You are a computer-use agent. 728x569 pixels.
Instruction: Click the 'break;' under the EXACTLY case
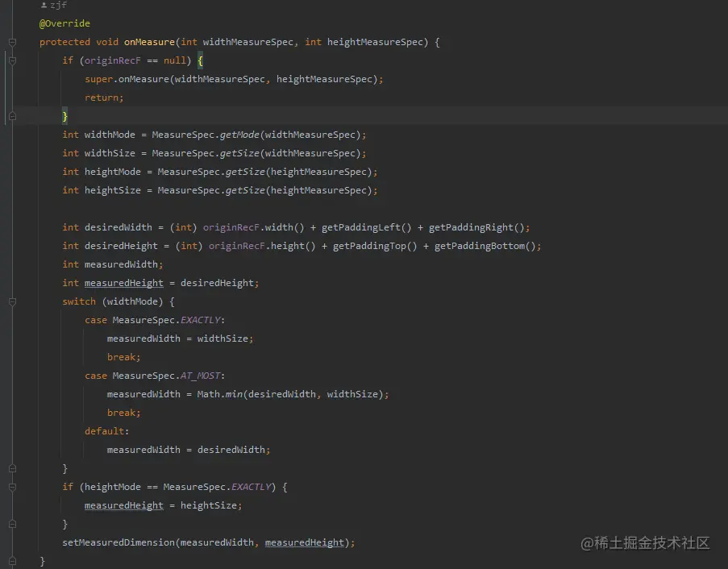(123, 357)
